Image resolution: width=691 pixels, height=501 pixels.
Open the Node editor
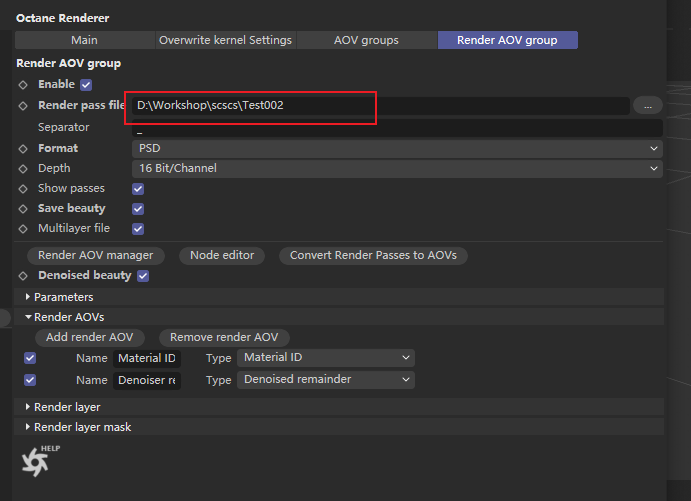222,256
